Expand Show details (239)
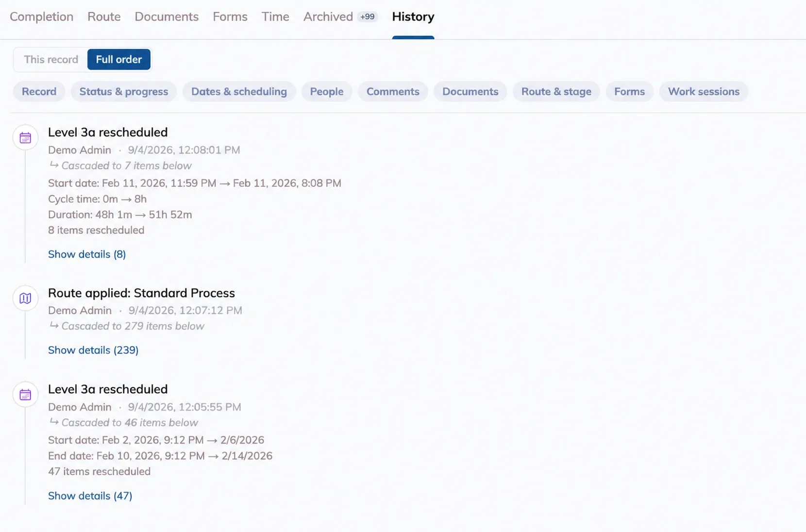 93,350
